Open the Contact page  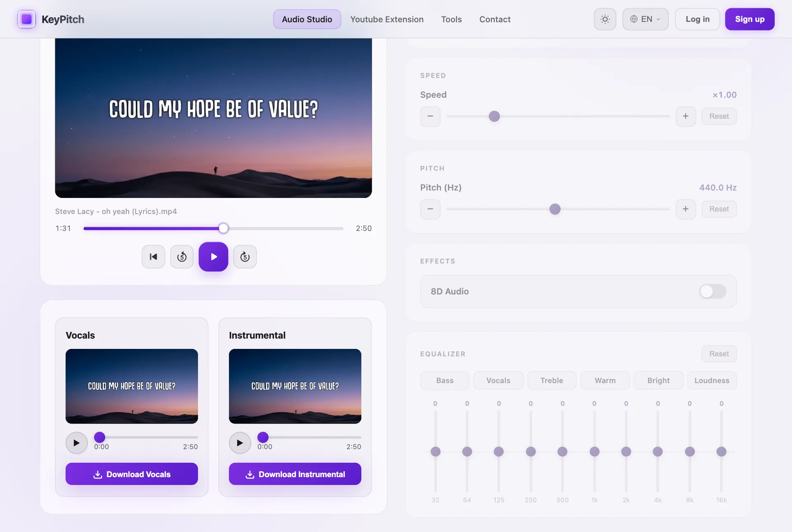495,19
